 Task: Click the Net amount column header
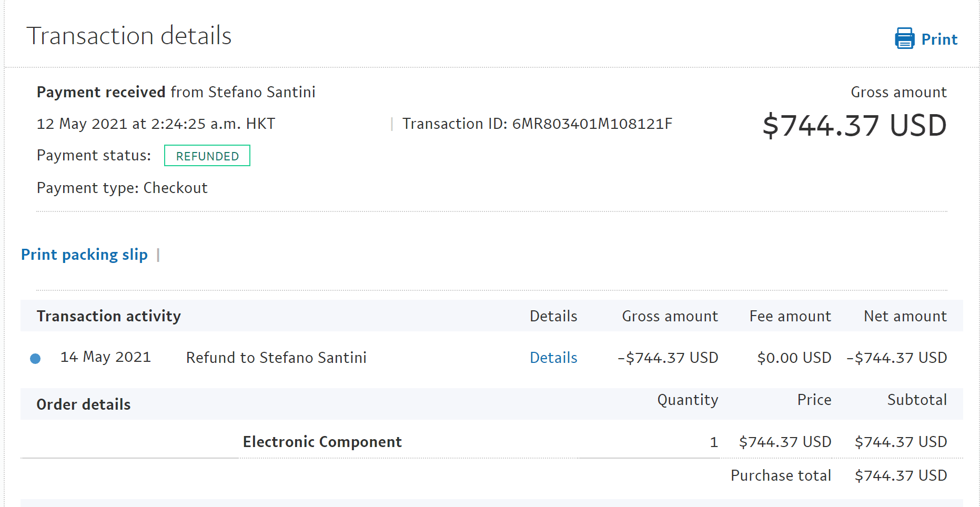905,316
